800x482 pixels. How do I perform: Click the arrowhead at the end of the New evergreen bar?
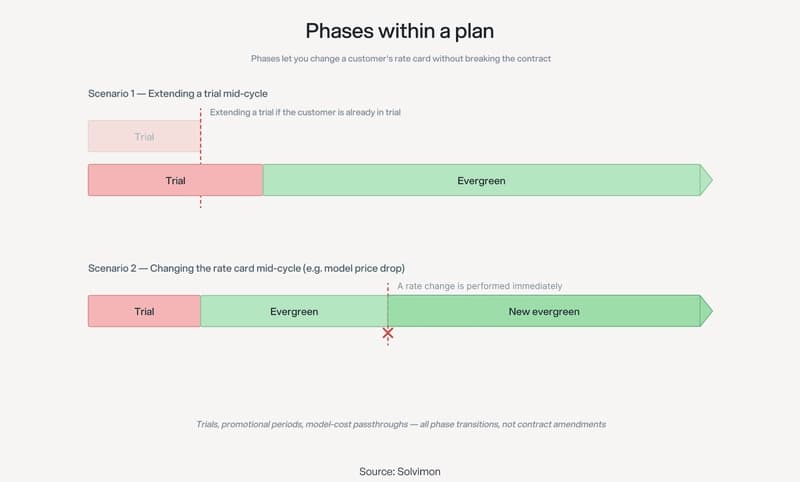(706, 311)
